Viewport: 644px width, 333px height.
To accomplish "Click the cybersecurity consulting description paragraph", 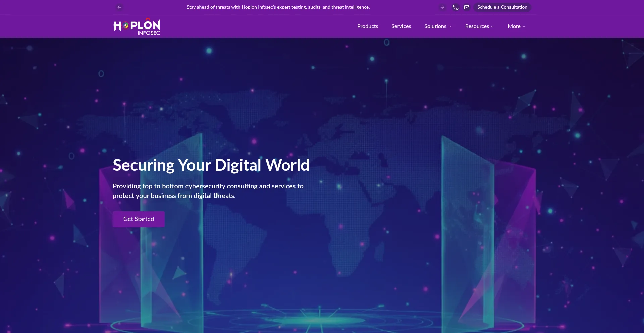I will [208, 191].
